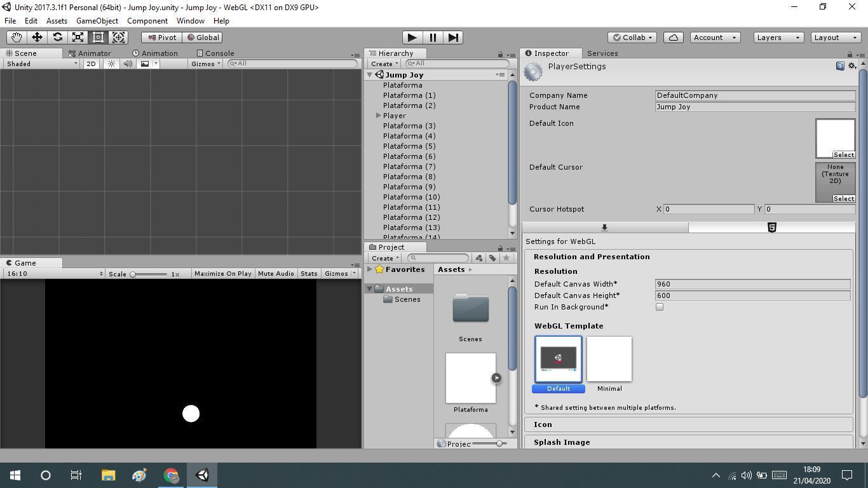Open the Shaded draw mode dropdown
The image size is (868, 488).
(42, 64)
